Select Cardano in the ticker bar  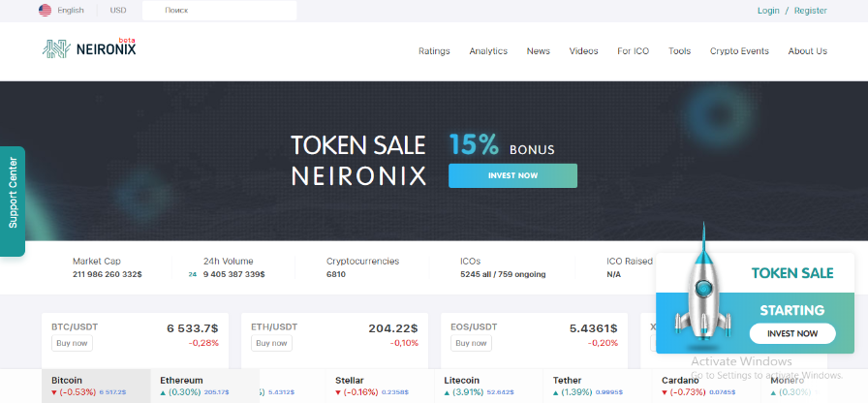(x=705, y=386)
